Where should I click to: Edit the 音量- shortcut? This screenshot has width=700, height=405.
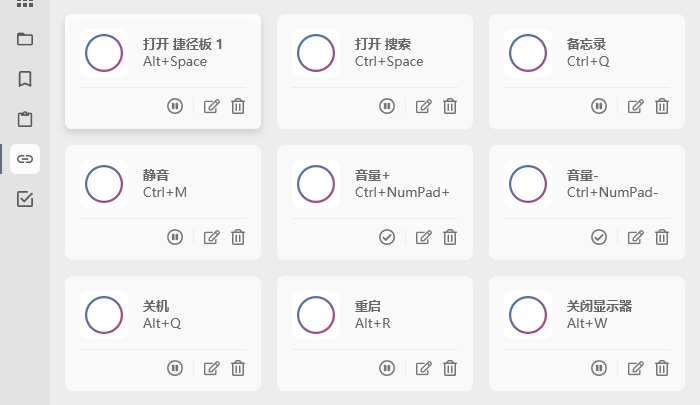(636, 237)
